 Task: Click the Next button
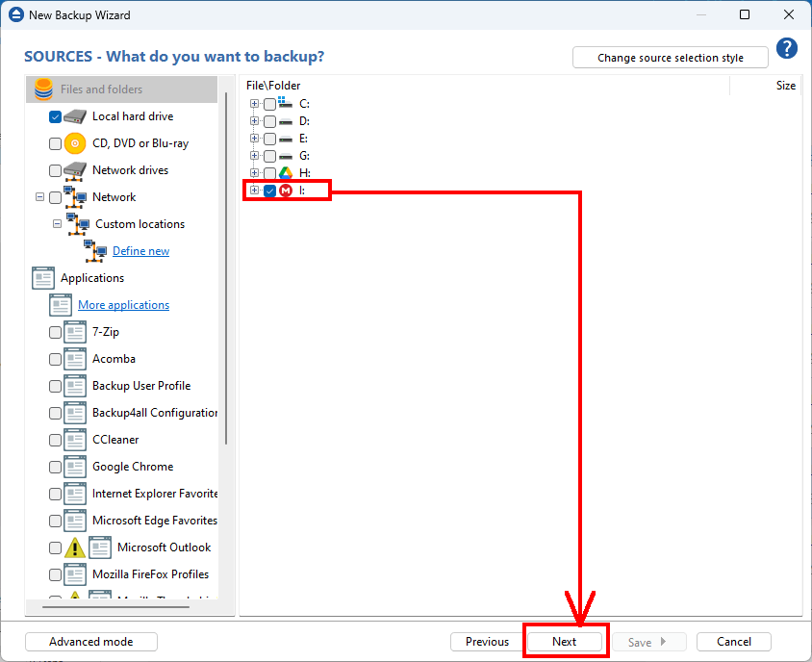coord(565,642)
